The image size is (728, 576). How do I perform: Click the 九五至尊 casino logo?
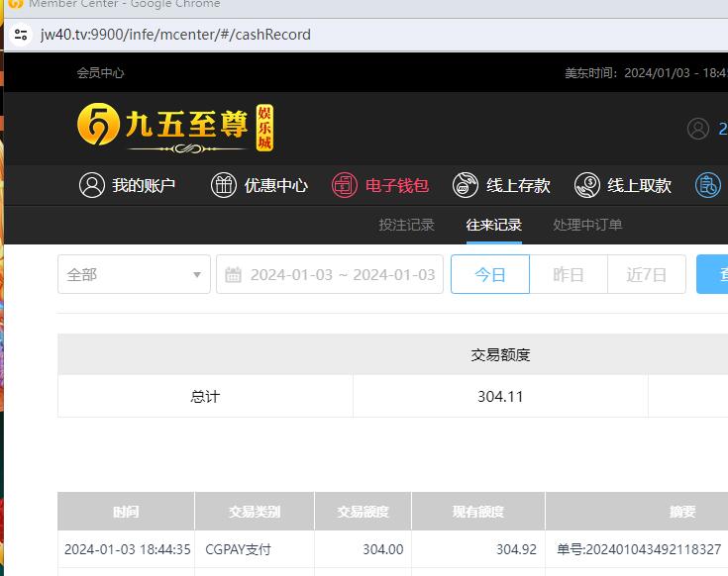[x=175, y=127]
